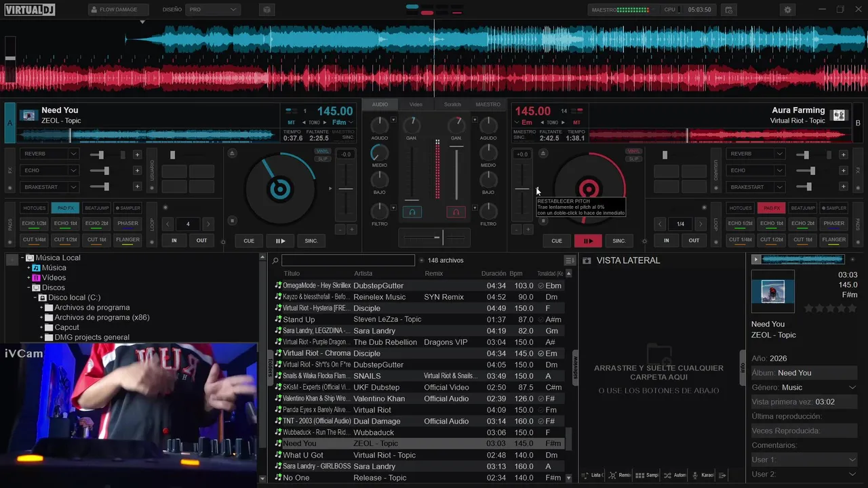Toggle ECHO 1bt pad on deck A
Viewport: 868px width, 488px height.
pyautogui.click(x=66, y=224)
